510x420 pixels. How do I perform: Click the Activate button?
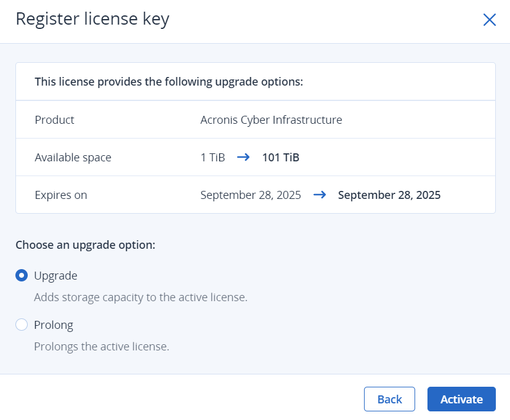tap(461, 399)
